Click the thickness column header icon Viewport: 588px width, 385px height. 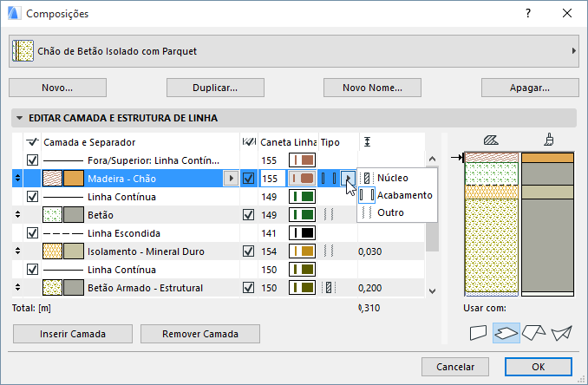point(367,142)
